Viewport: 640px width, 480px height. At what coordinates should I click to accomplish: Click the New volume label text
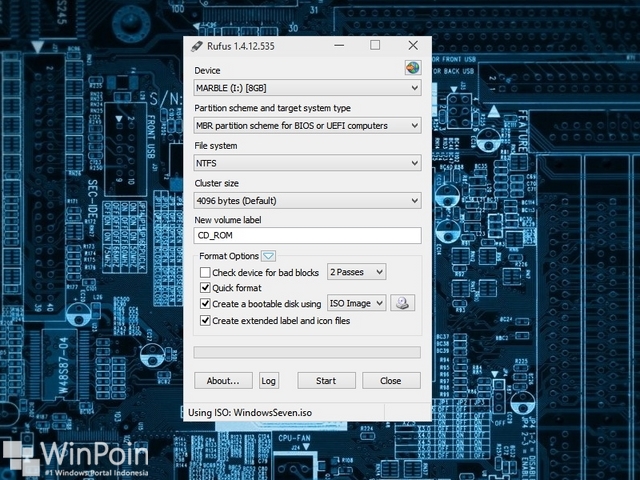tap(228, 220)
